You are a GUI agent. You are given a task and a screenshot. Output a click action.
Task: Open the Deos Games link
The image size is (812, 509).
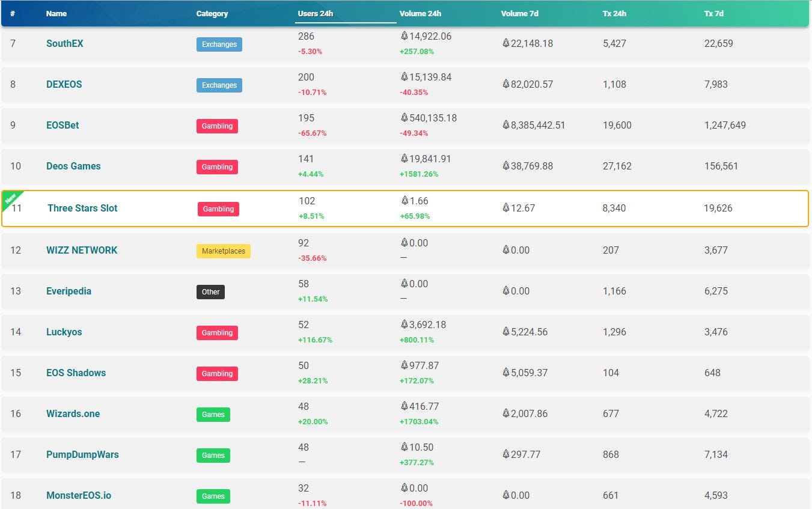point(73,166)
